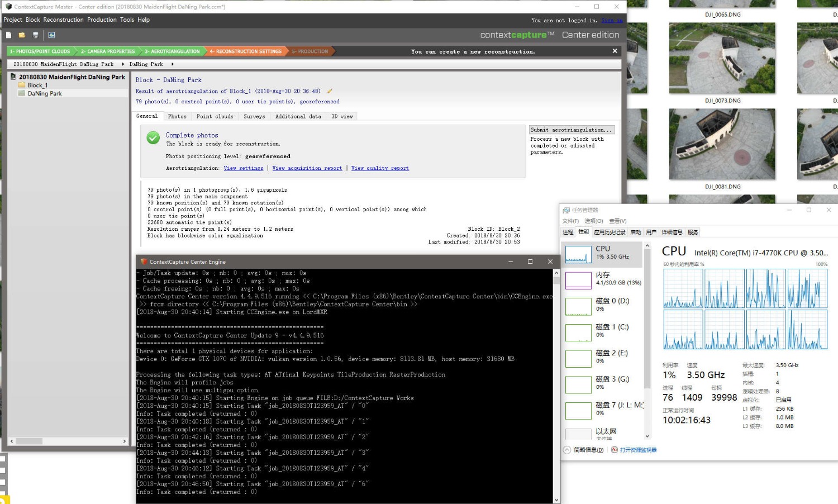Switch to the Surveys tab

254,116
